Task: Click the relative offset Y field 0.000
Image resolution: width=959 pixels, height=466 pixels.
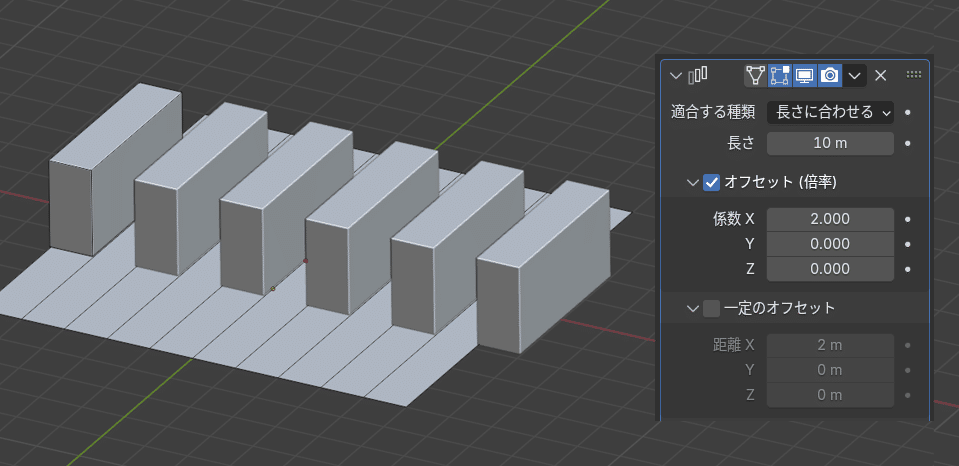Action: click(x=831, y=244)
